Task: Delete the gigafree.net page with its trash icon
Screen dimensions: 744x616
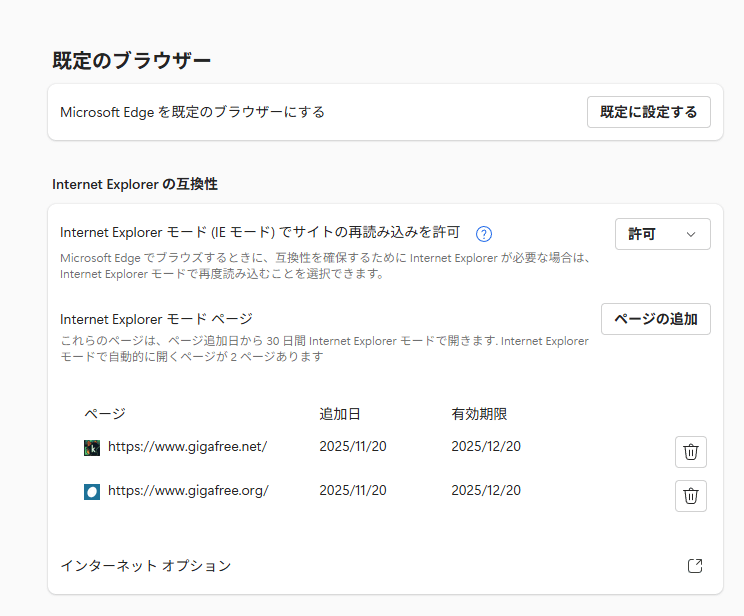Action: tap(690, 452)
